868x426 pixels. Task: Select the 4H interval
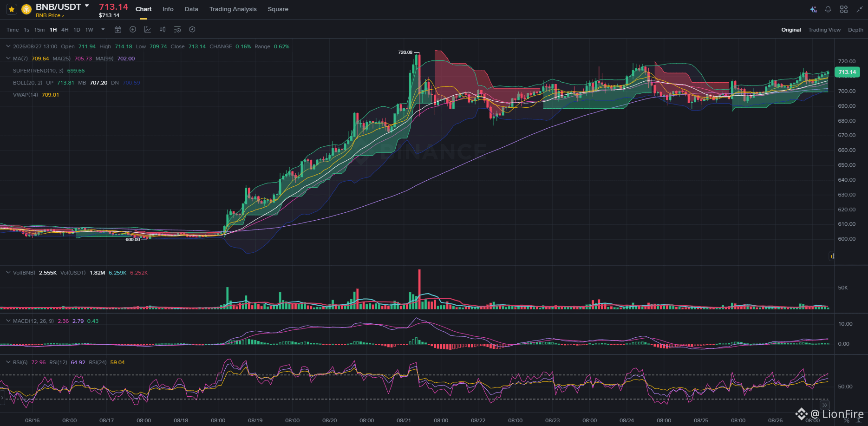[x=65, y=30]
